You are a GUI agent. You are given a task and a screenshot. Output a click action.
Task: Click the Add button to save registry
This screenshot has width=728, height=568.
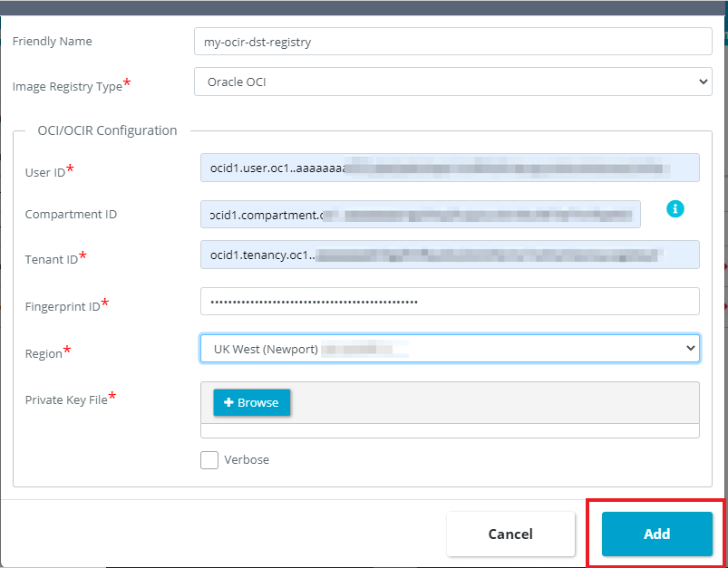pyautogui.click(x=655, y=534)
